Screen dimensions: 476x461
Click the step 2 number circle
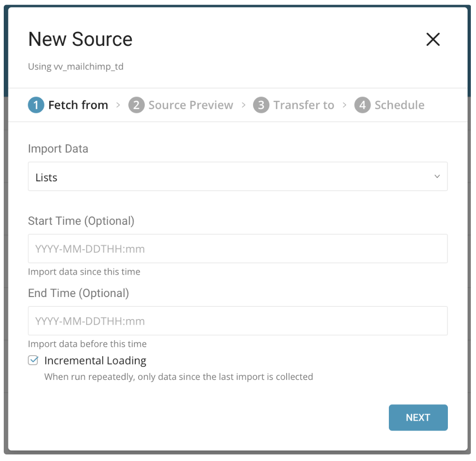[x=136, y=105]
